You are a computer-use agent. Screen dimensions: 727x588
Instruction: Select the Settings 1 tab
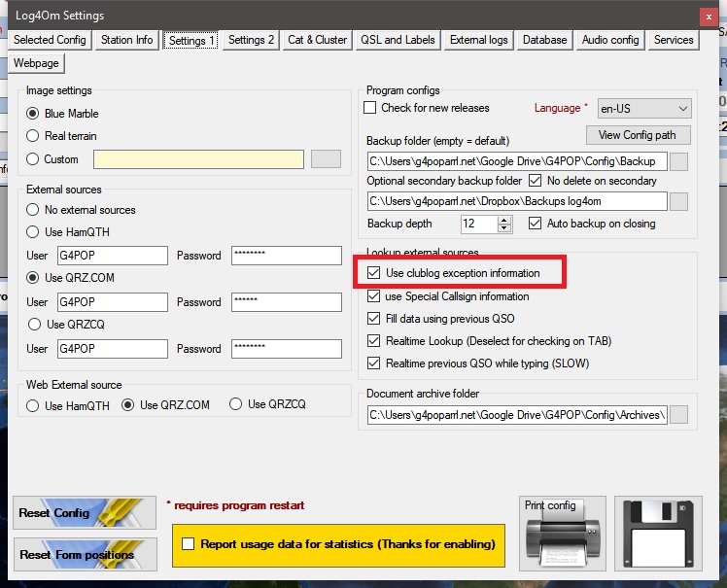(190, 41)
